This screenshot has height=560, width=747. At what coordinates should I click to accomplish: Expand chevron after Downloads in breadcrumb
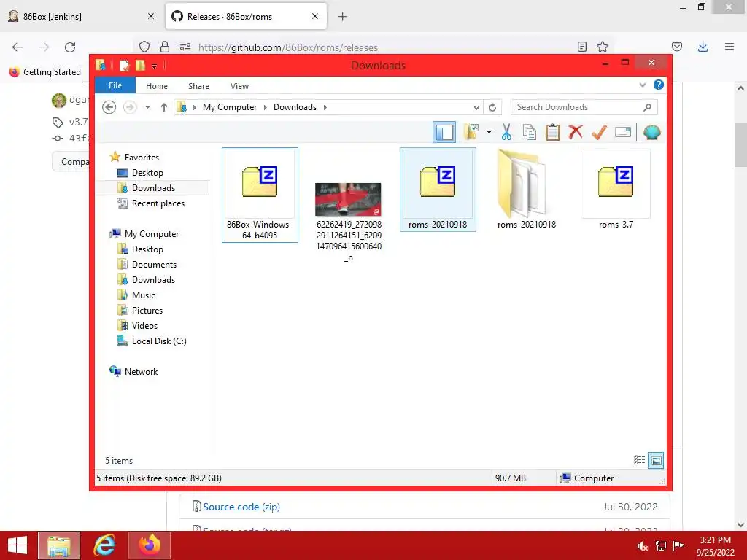(325, 107)
